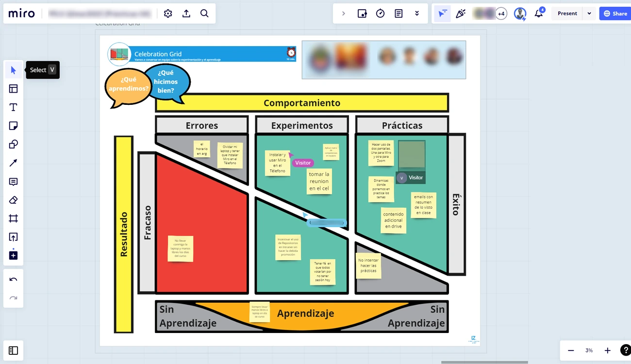Select the Frame tool

click(x=13, y=218)
